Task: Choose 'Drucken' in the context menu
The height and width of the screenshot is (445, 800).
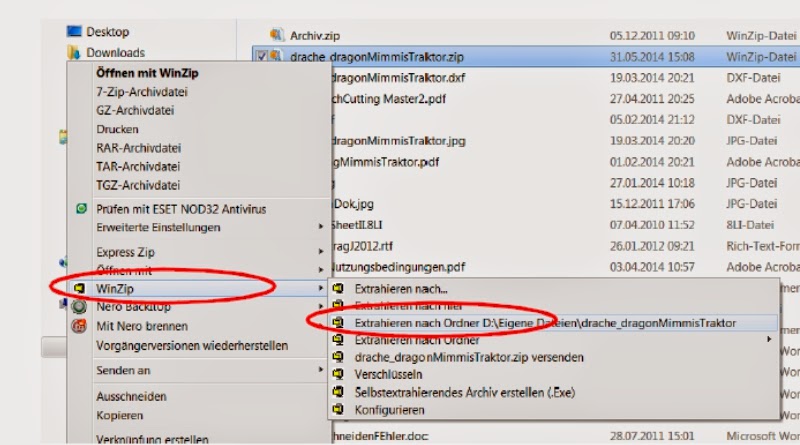Action: pos(117,129)
